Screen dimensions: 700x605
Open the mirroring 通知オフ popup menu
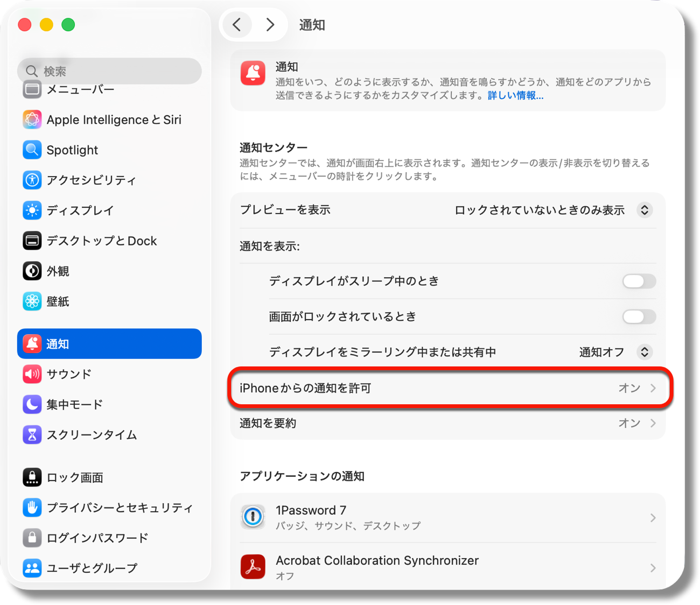644,352
